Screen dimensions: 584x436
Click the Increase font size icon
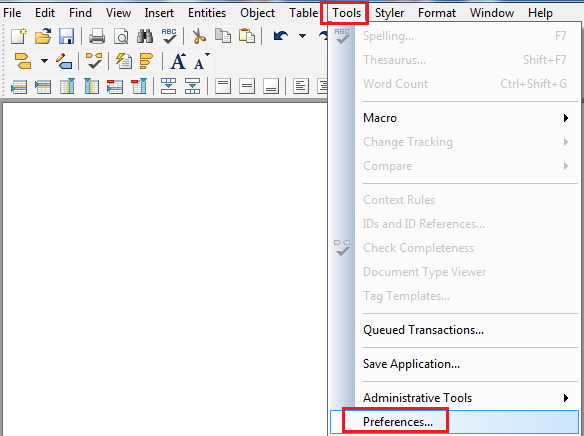pos(178,61)
